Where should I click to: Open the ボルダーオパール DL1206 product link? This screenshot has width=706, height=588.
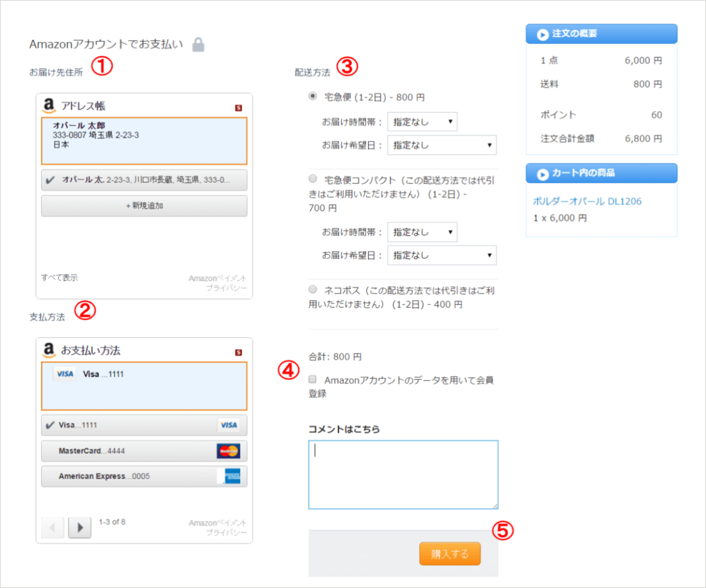tap(587, 201)
